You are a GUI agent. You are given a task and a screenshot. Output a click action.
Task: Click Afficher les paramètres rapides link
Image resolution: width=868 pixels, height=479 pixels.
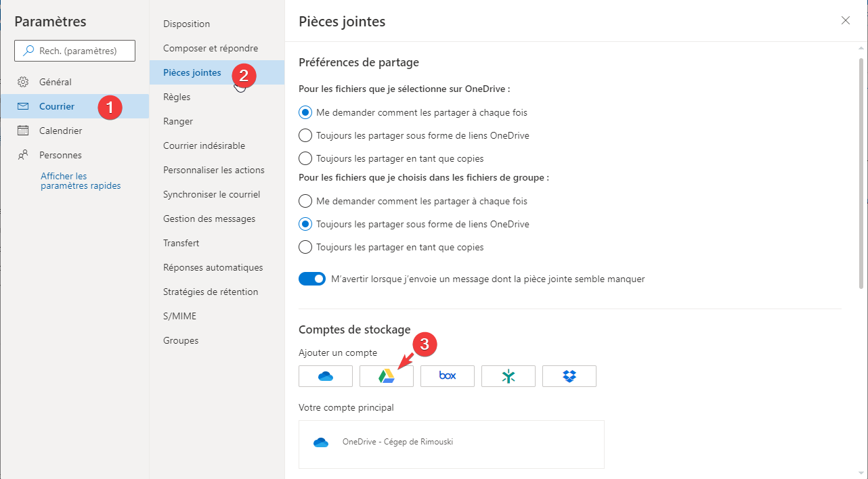81,181
